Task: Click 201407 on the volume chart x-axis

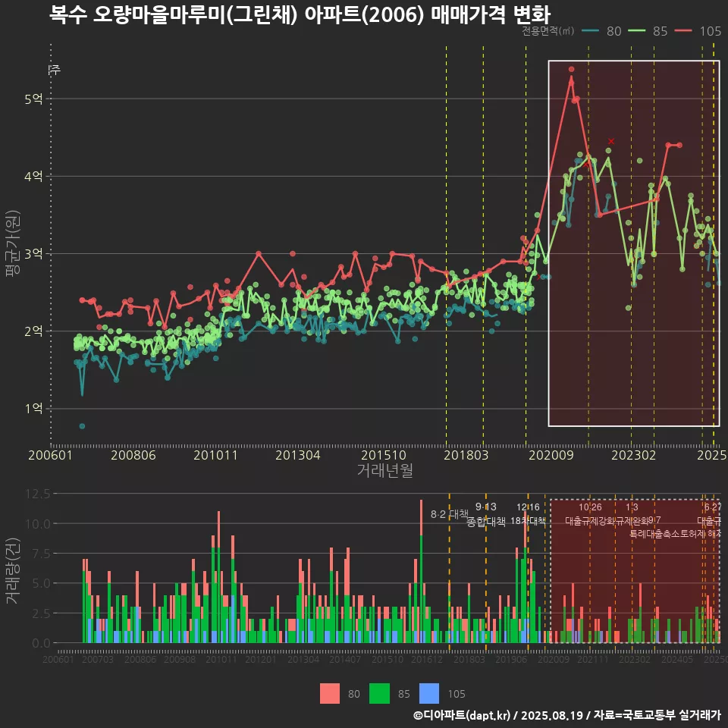Action: (345, 659)
